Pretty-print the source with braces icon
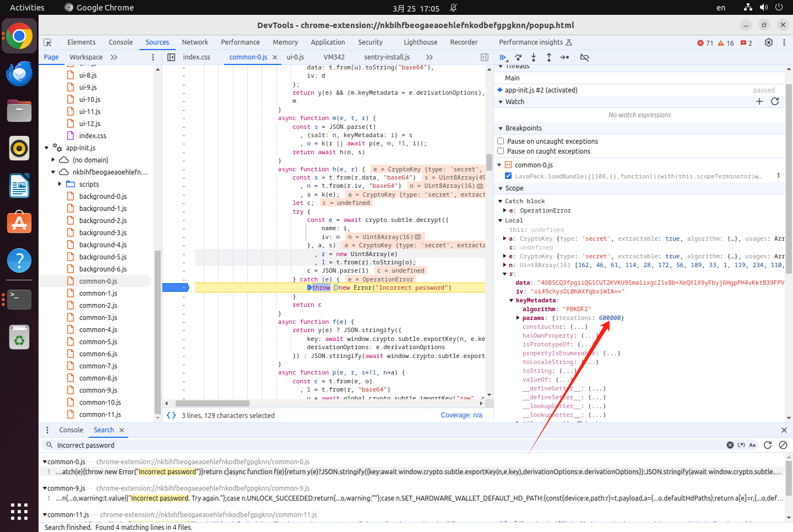 (171, 415)
